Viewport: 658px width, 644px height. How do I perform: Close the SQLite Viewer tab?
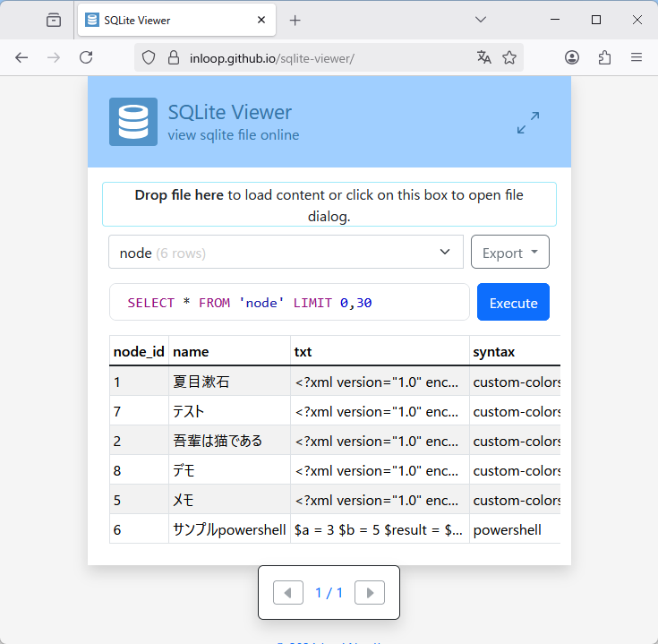261,20
